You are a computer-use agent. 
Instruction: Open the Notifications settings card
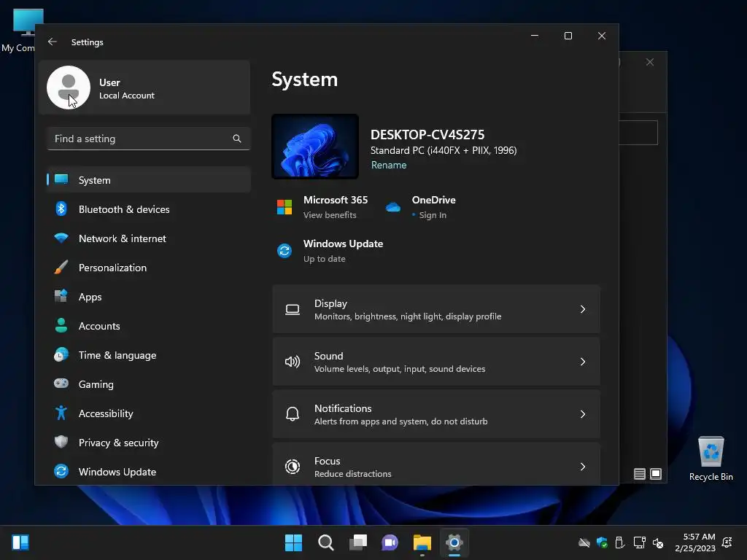pyautogui.click(x=436, y=414)
